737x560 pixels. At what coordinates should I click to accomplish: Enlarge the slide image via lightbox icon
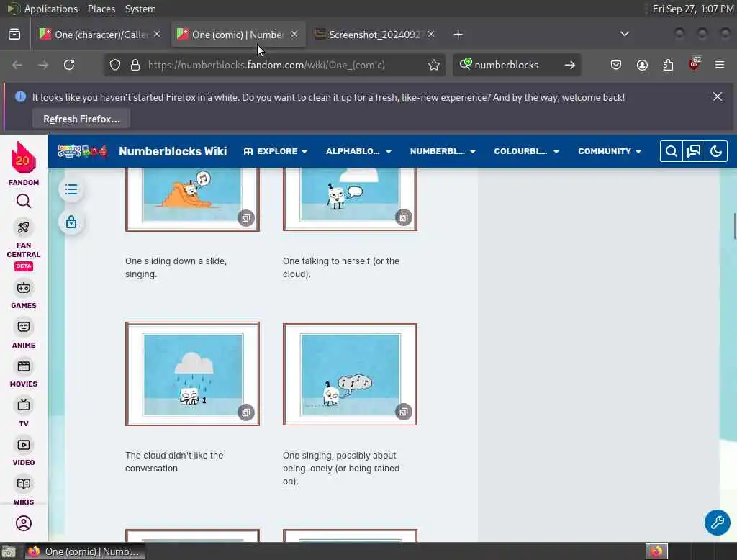246,218
